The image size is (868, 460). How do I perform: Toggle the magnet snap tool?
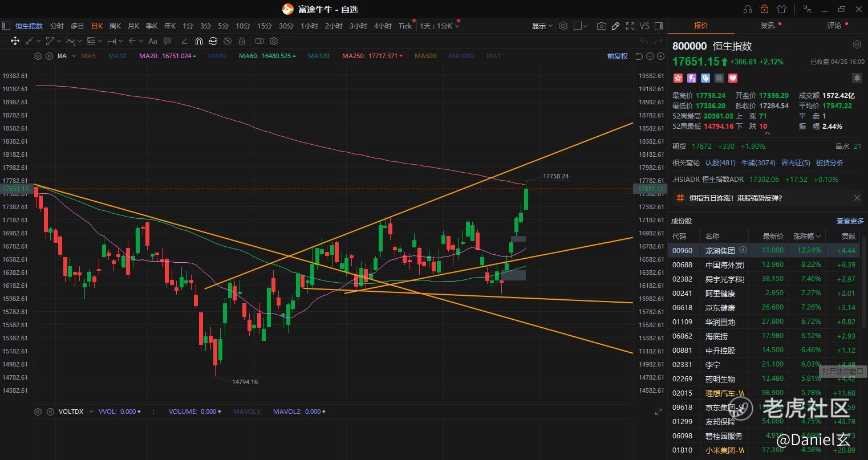pos(198,41)
